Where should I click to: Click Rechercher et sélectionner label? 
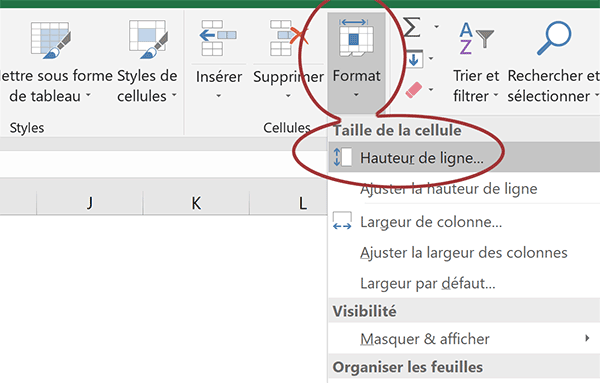(x=553, y=86)
